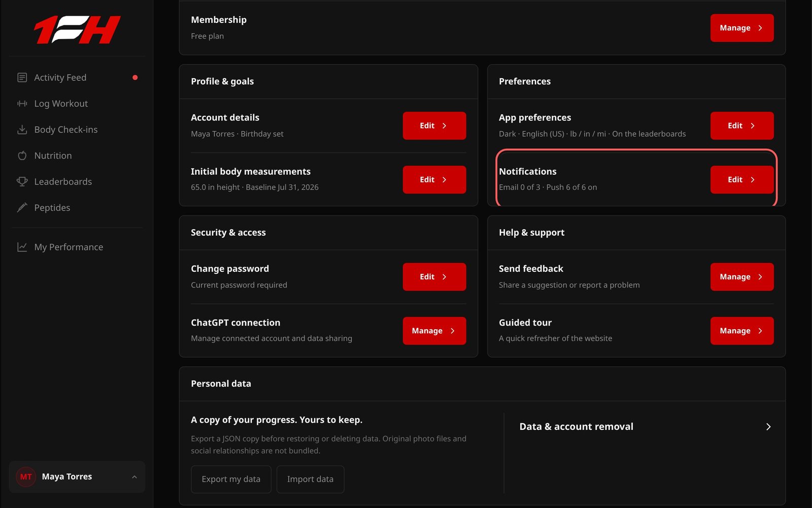Open Body Check-ins section

[77, 130]
